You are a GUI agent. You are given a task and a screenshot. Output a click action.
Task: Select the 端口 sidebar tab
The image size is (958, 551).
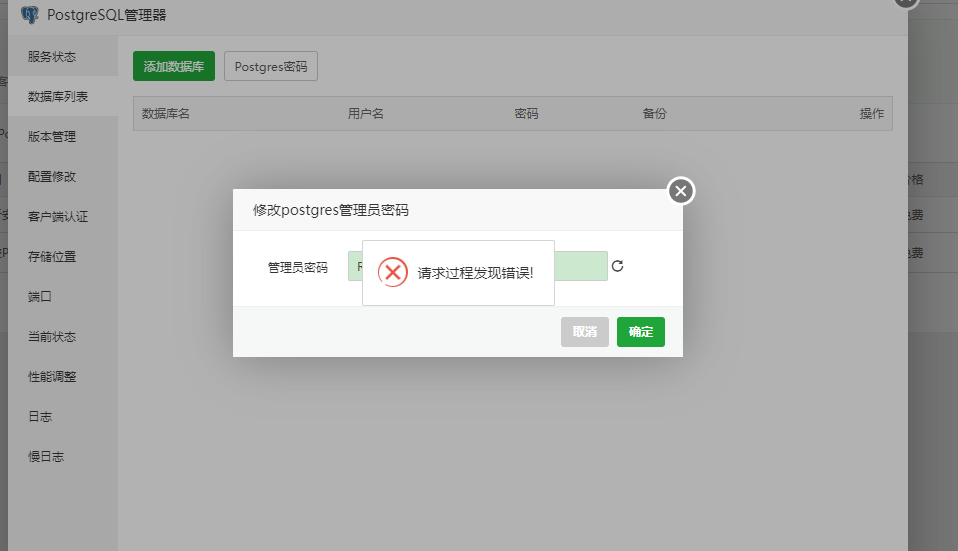click(x=63, y=296)
